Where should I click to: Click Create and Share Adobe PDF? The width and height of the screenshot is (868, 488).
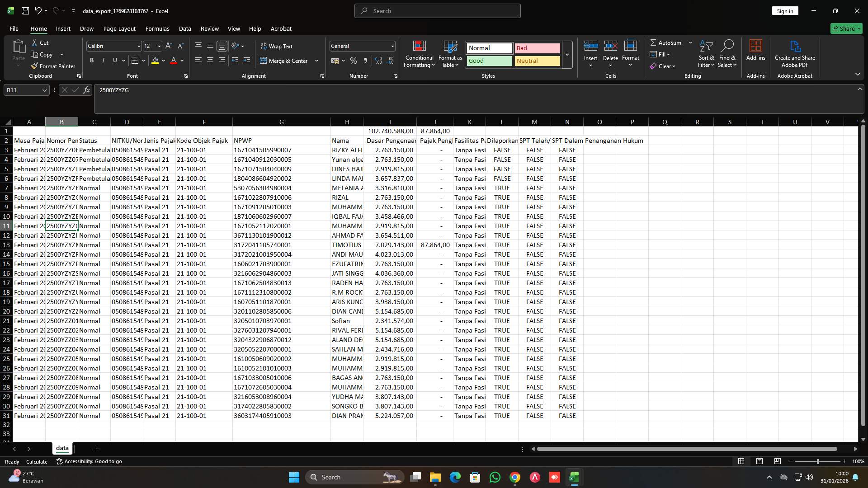click(x=795, y=53)
